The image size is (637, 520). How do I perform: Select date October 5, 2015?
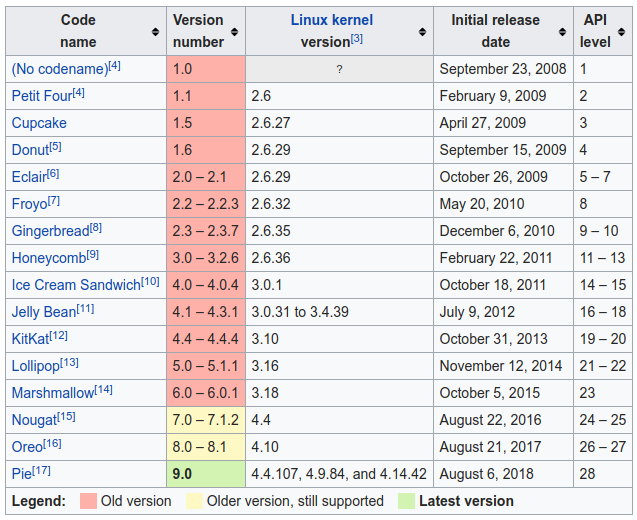[x=490, y=393]
